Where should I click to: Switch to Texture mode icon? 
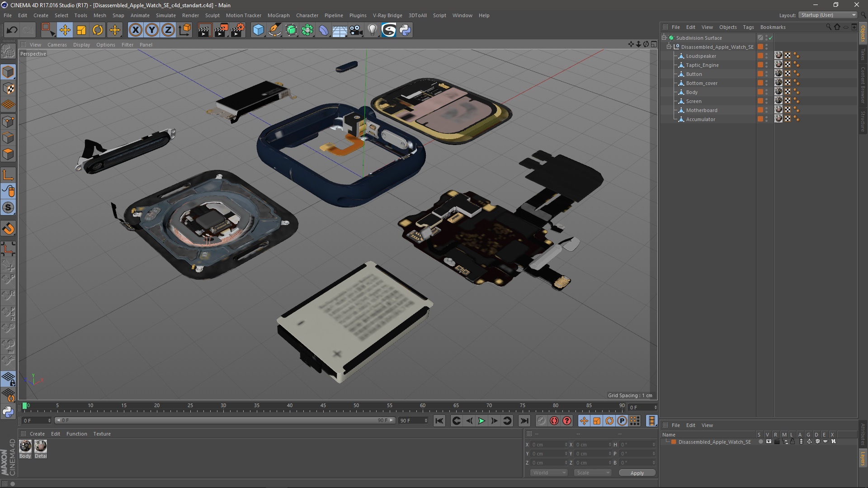pos(8,89)
